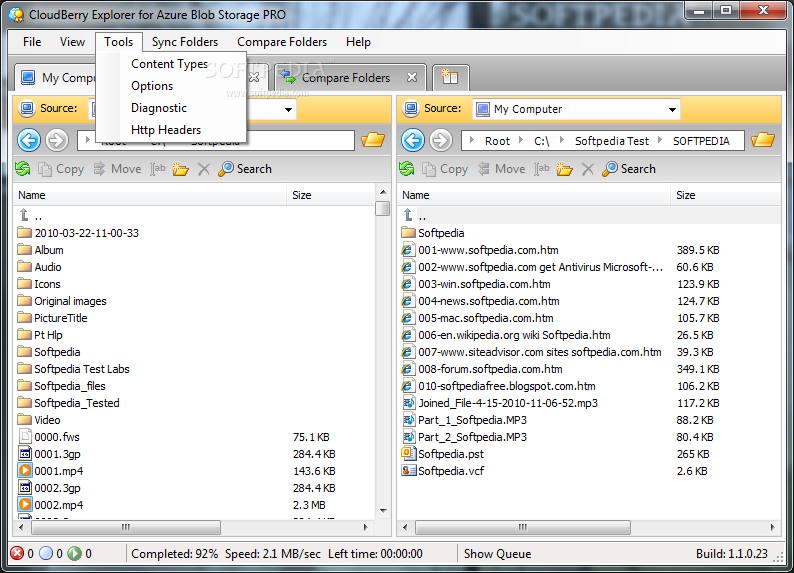Select the 0001.mp4 file

click(x=51, y=471)
